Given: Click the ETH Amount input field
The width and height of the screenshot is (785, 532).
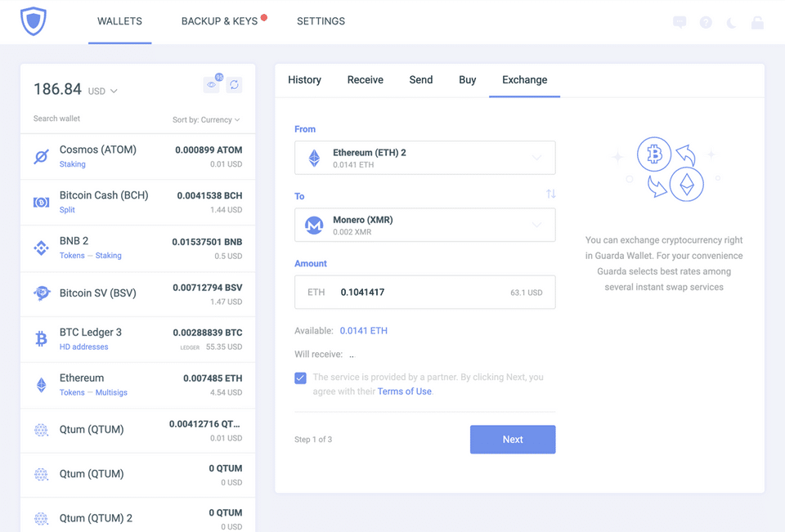Looking at the screenshot, I should (425, 293).
